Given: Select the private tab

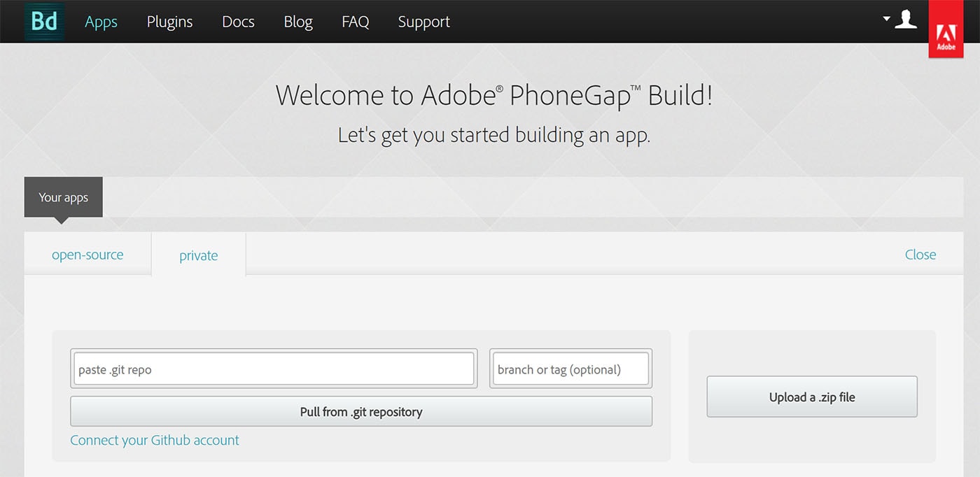Looking at the screenshot, I should point(199,255).
